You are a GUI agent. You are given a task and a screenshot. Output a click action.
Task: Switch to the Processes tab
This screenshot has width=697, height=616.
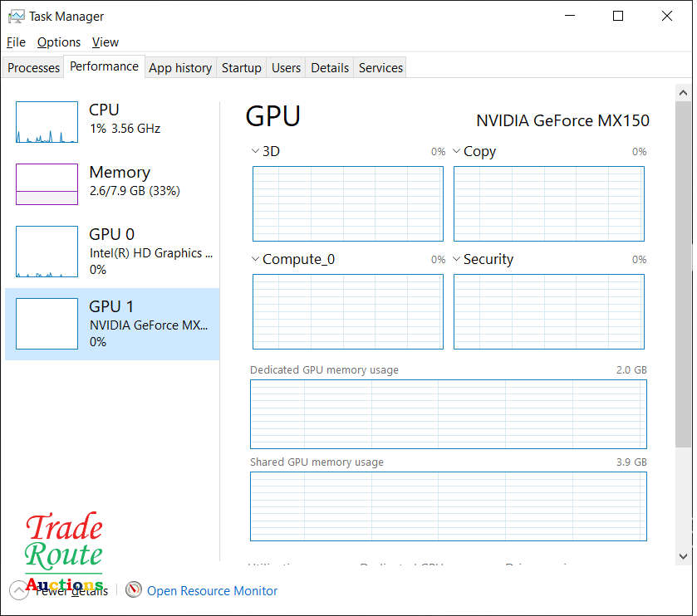pyautogui.click(x=34, y=68)
